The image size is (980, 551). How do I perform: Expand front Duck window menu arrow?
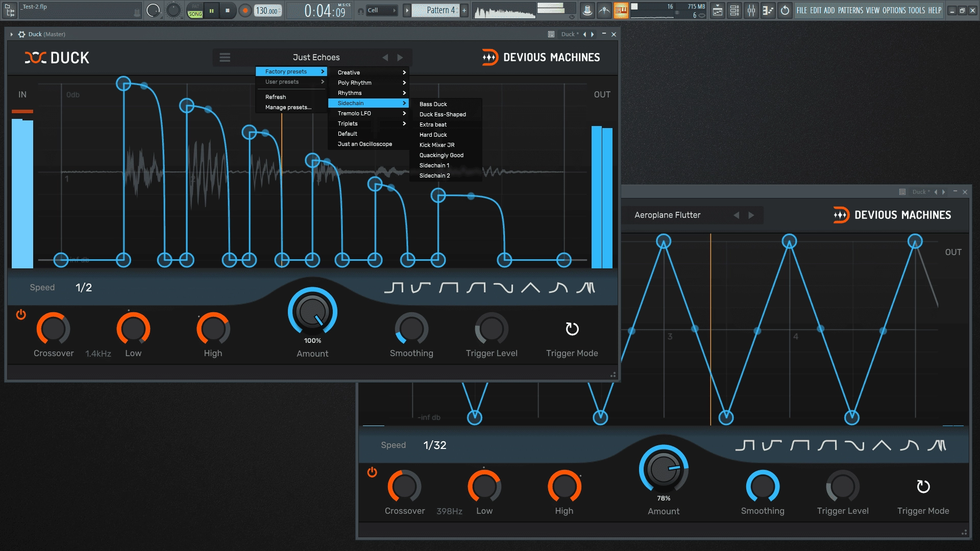[x=11, y=34]
